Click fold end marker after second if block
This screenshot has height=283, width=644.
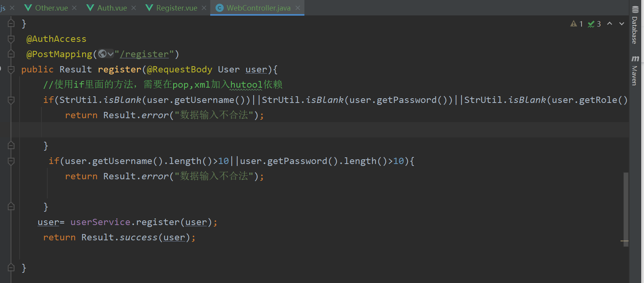[x=11, y=207]
